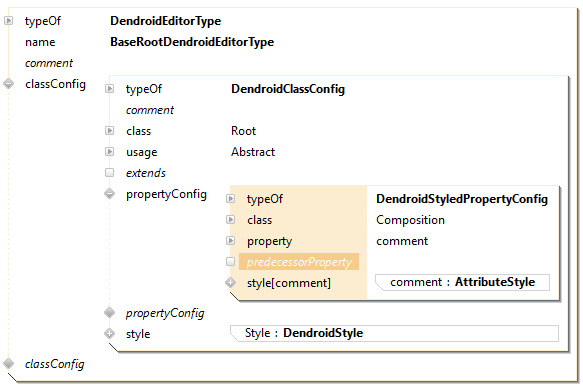Click arrow icon beside top-level typeOf
This screenshot has width=583, height=388.
coord(9,20)
